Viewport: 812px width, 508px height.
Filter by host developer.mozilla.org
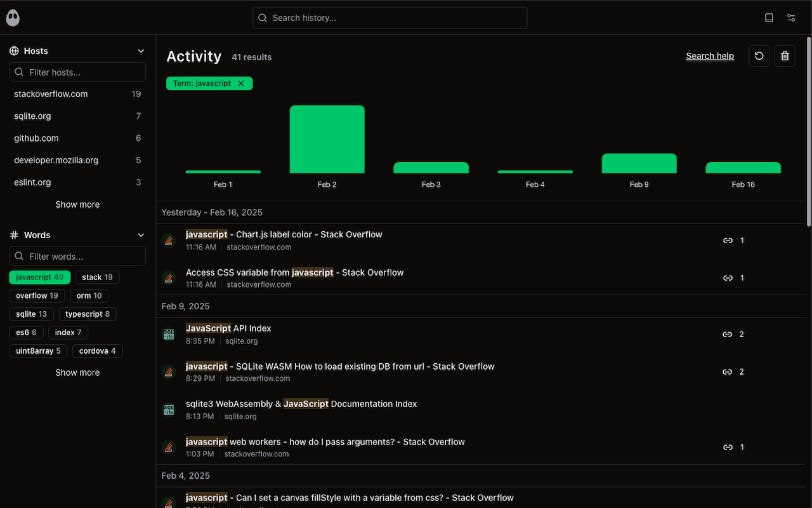click(77, 161)
